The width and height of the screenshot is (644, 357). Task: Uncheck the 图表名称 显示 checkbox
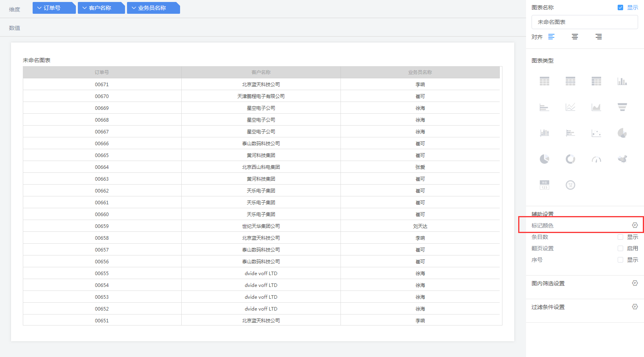point(620,7)
